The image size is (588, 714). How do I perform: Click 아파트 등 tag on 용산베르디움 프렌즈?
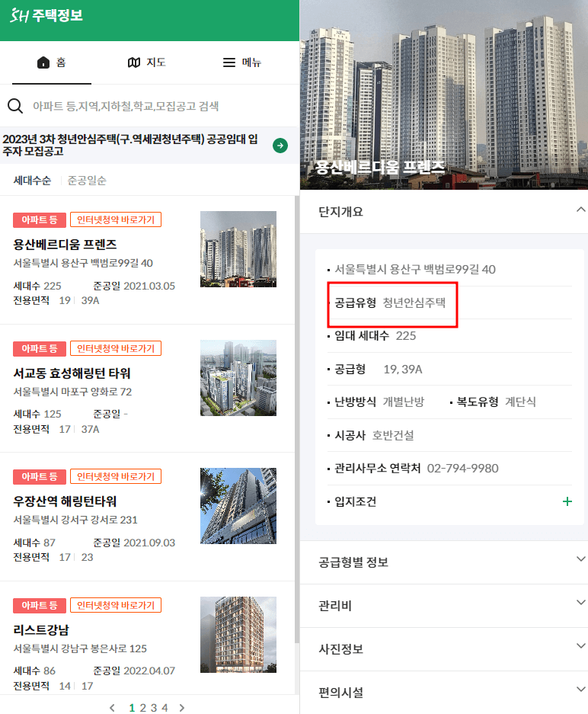click(40, 219)
